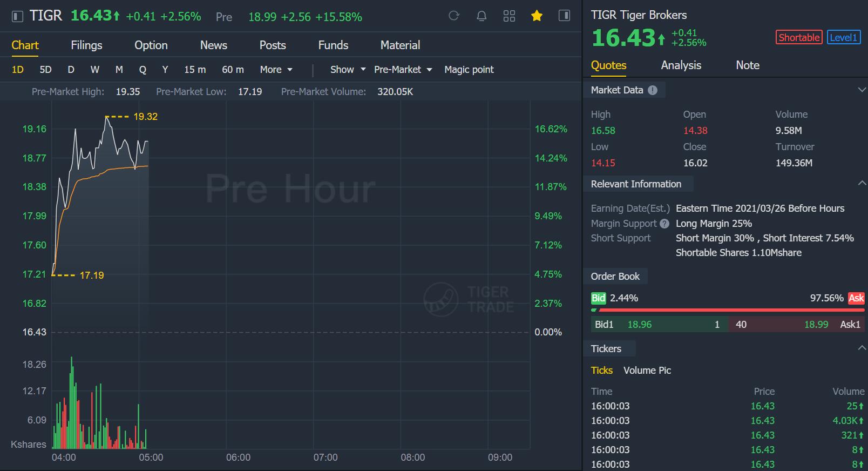Select the M monthly timeframe
Image resolution: width=868 pixels, height=471 pixels.
click(119, 70)
